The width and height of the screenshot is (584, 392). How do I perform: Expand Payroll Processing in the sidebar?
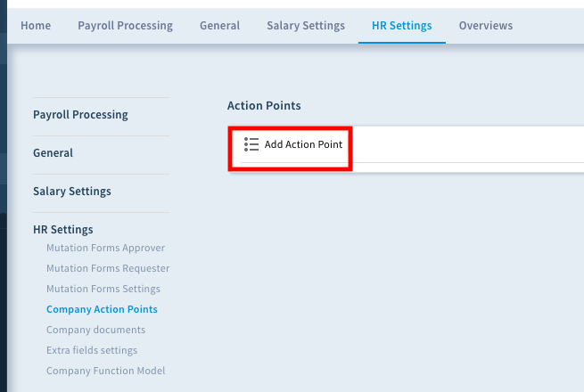[x=80, y=114]
